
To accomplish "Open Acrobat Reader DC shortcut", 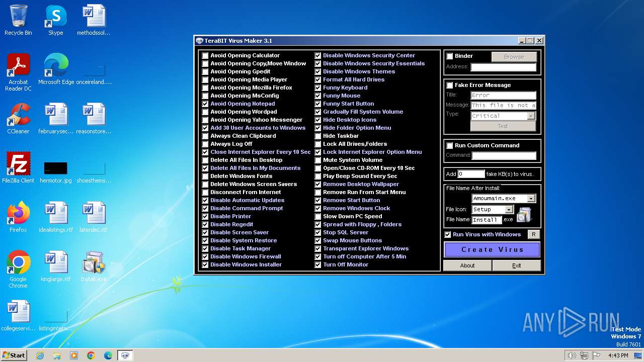I will click(x=18, y=72).
